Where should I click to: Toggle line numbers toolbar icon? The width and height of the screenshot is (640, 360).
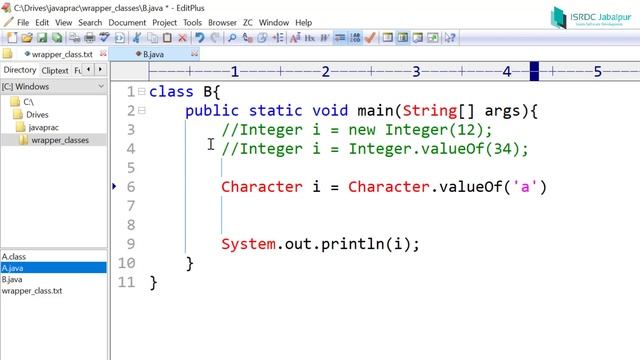(355, 38)
